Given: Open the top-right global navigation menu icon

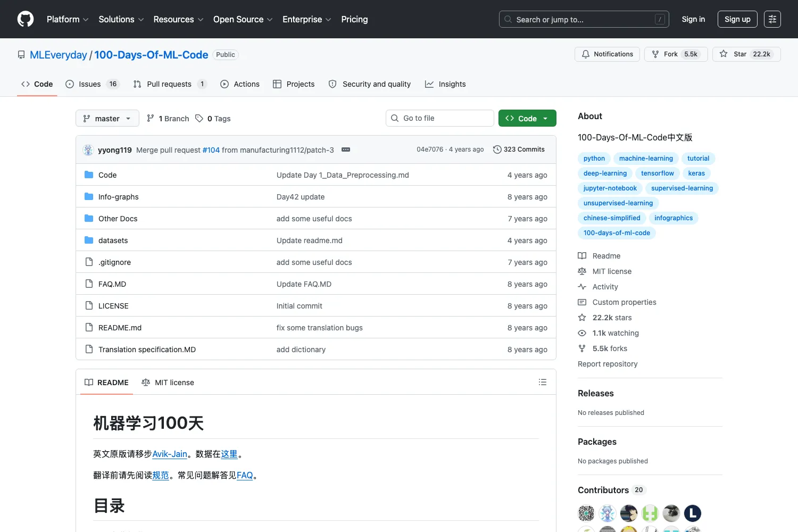Looking at the screenshot, I should 772,19.
